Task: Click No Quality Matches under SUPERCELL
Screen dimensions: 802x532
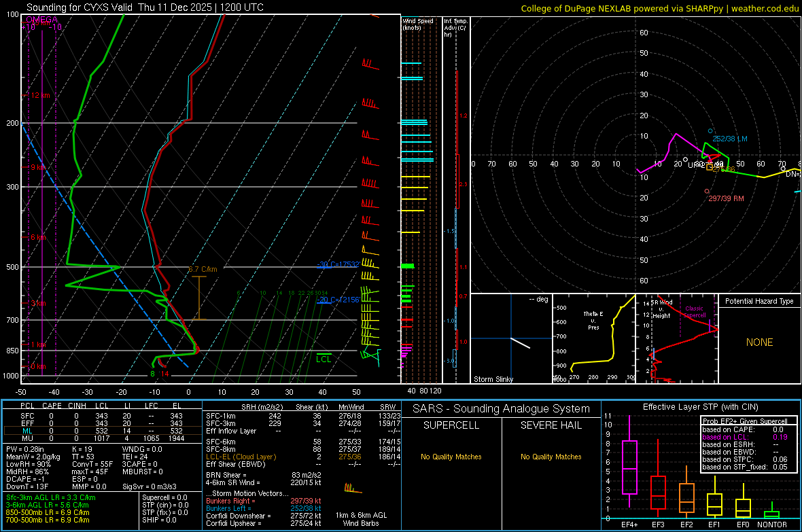Action: [451, 457]
